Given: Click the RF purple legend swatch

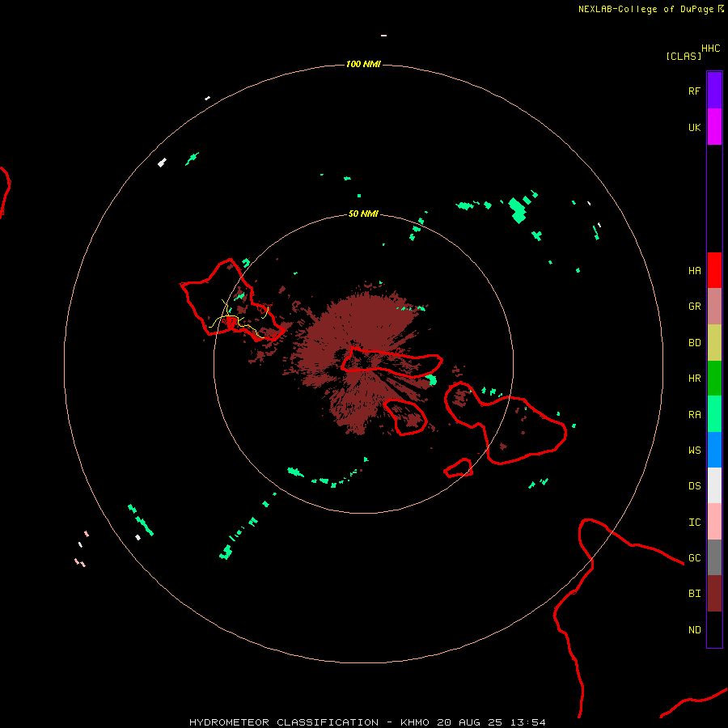Looking at the screenshot, I should pos(714,91).
